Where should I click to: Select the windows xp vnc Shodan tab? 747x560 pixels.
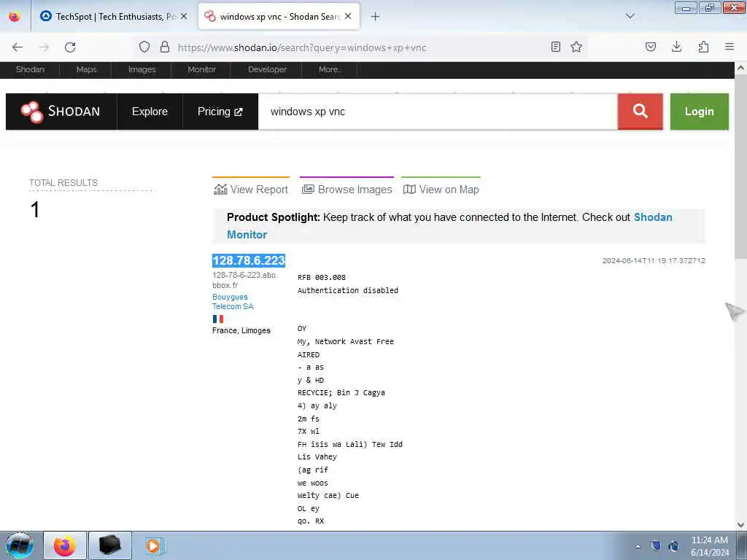click(x=279, y=16)
